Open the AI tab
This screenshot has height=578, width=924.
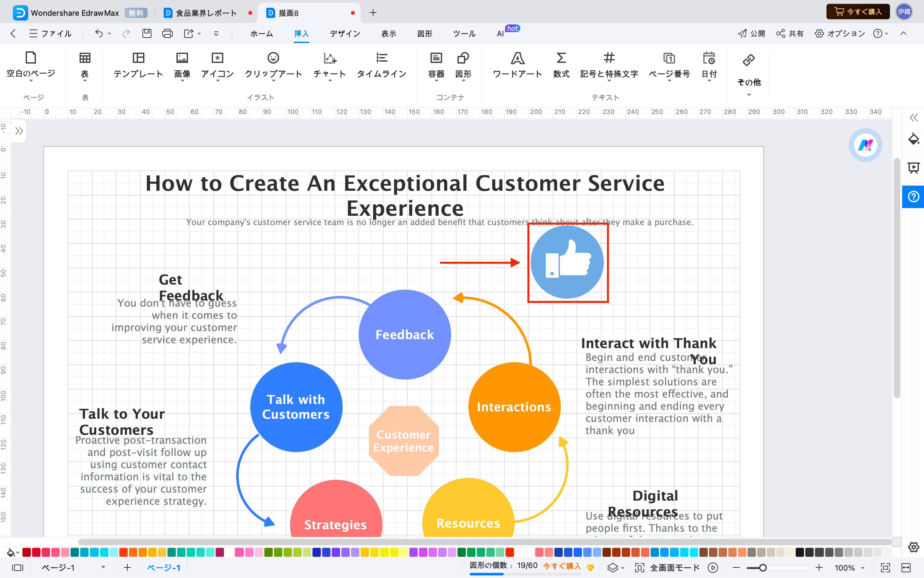[x=500, y=34]
